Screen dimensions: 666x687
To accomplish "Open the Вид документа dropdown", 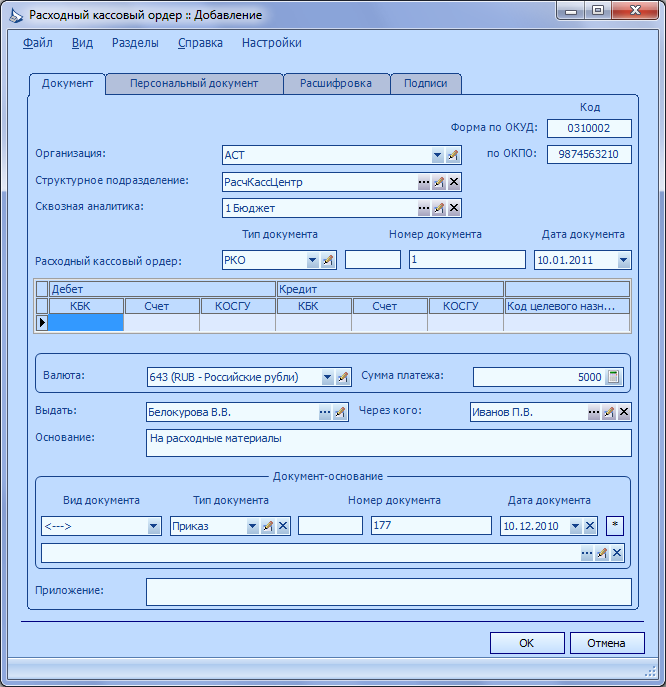I will pos(153,526).
